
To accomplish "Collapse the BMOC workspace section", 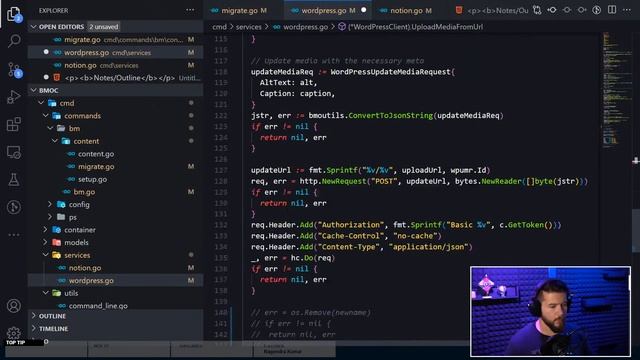I will [33, 90].
